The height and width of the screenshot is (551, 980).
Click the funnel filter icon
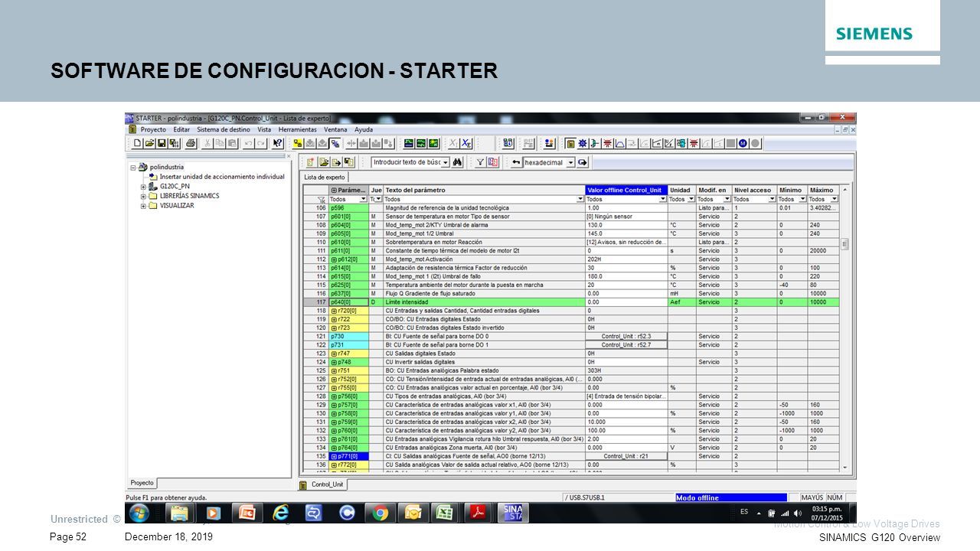click(x=480, y=162)
